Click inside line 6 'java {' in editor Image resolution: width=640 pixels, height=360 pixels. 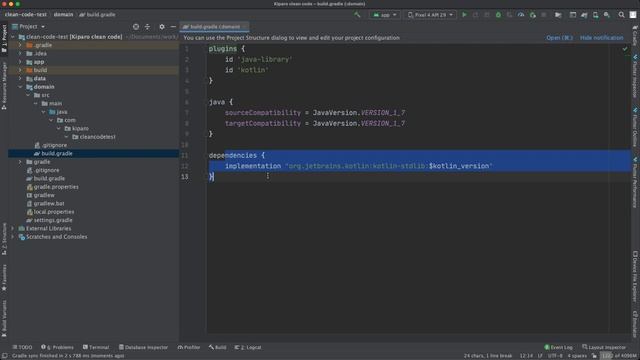tap(221, 102)
